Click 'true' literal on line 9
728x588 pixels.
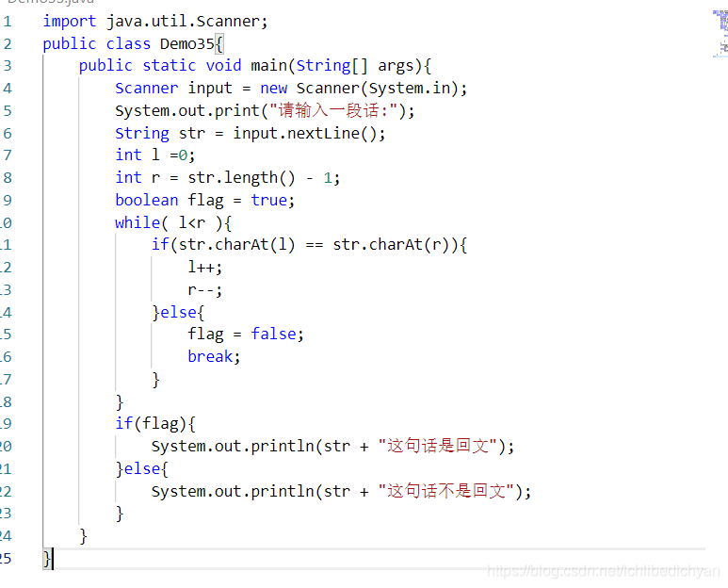tap(268, 200)
